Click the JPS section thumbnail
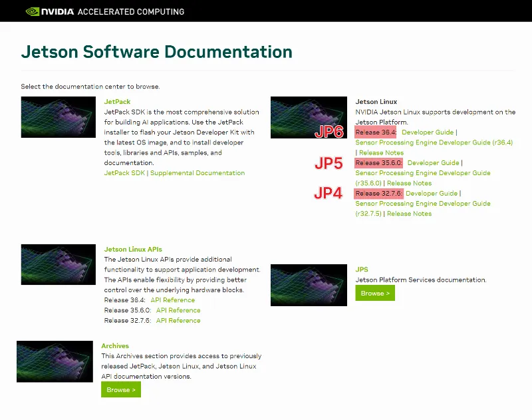Screen dimensions: 532x420 309,284
